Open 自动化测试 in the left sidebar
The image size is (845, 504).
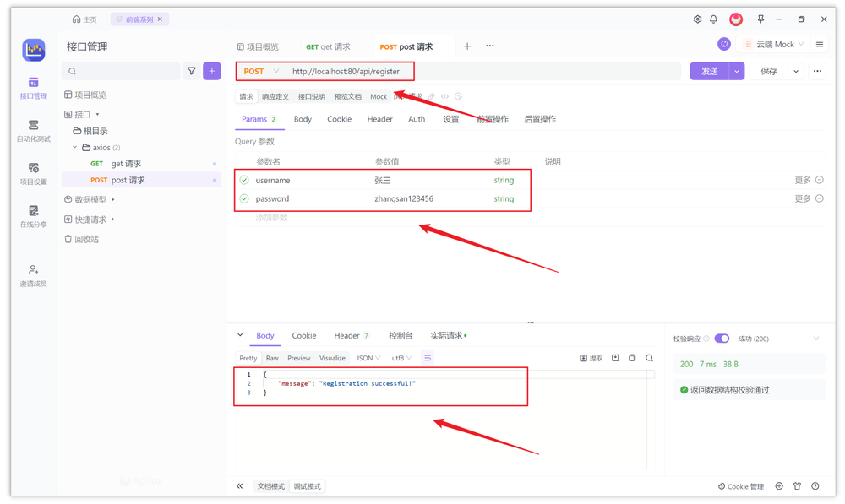[34, 132]
